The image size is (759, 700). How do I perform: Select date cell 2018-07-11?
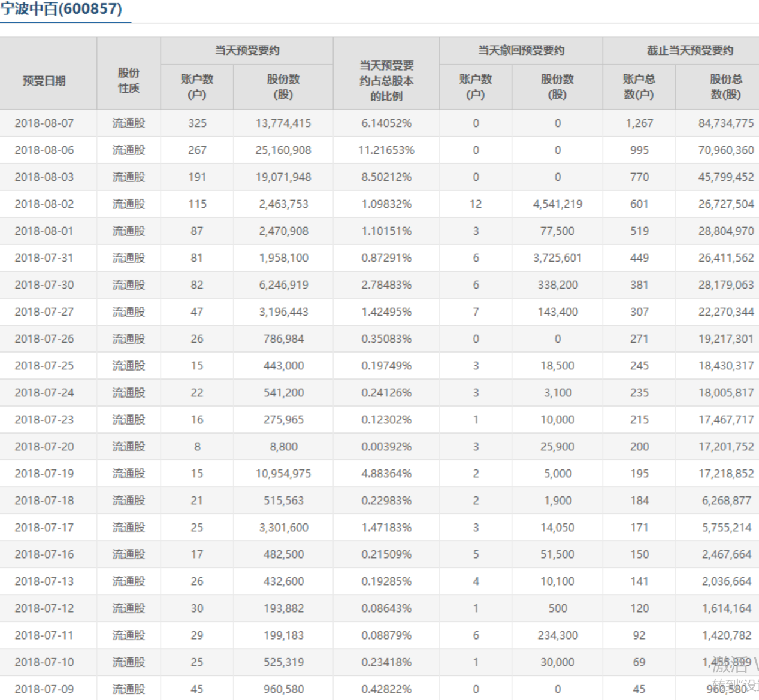(x=44, y=635)
